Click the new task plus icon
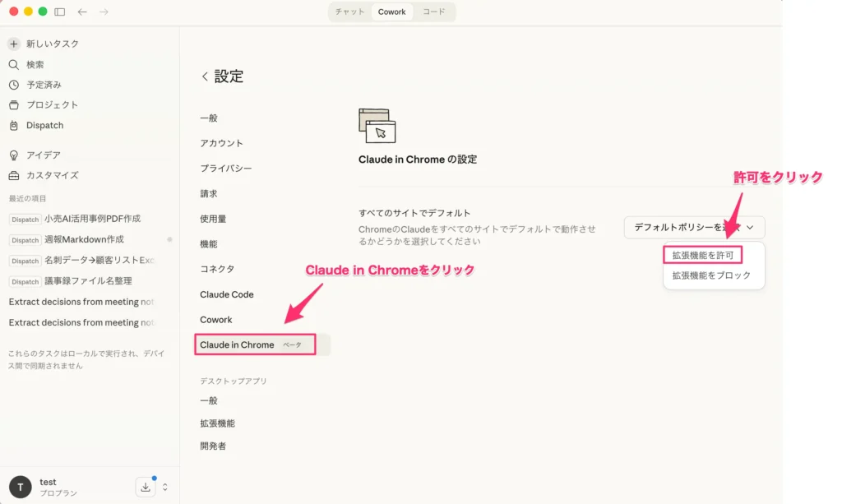This screenshot has width=842, height=504. [x=14, y=44]
